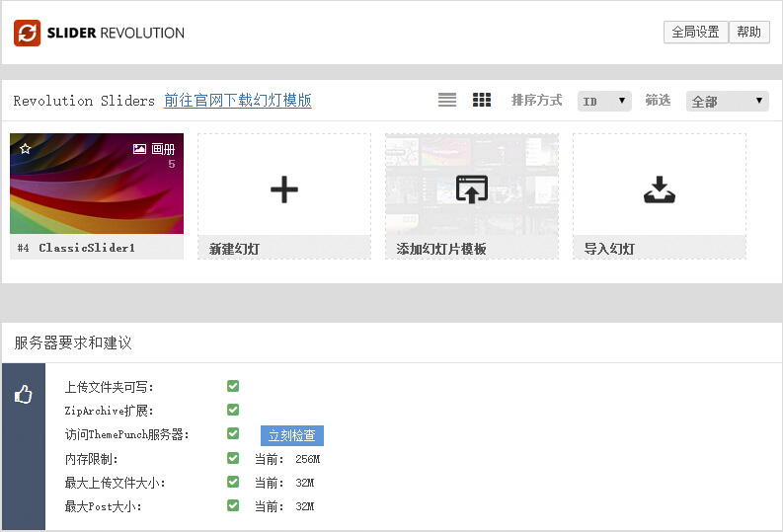
Task: Open the ClassicSlider1 thumbnail
Action: coord(97,184)
